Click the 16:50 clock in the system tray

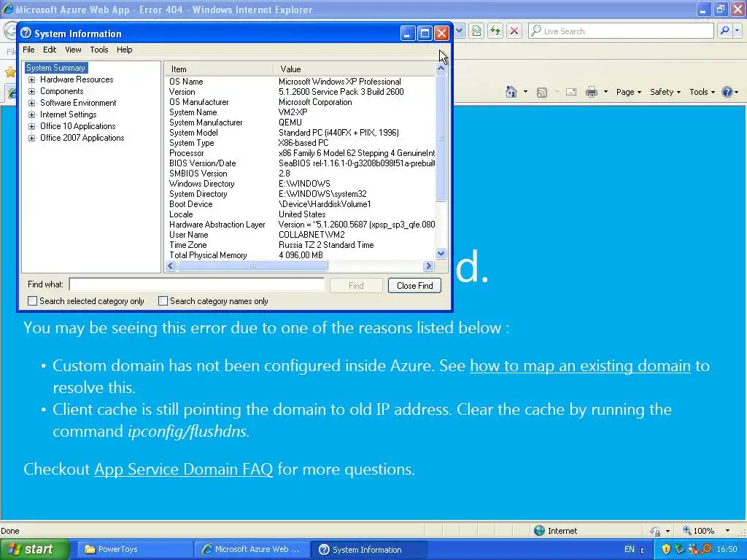point(727,549)
